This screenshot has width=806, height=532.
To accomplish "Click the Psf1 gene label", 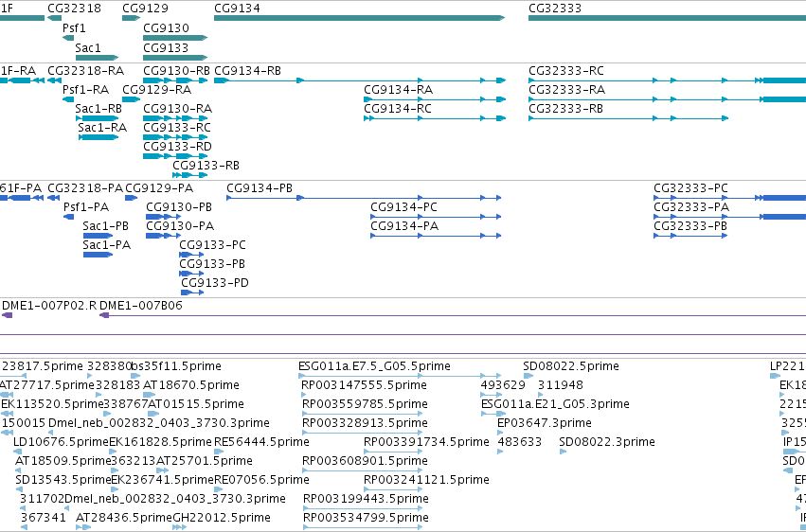I will point(74,28).
